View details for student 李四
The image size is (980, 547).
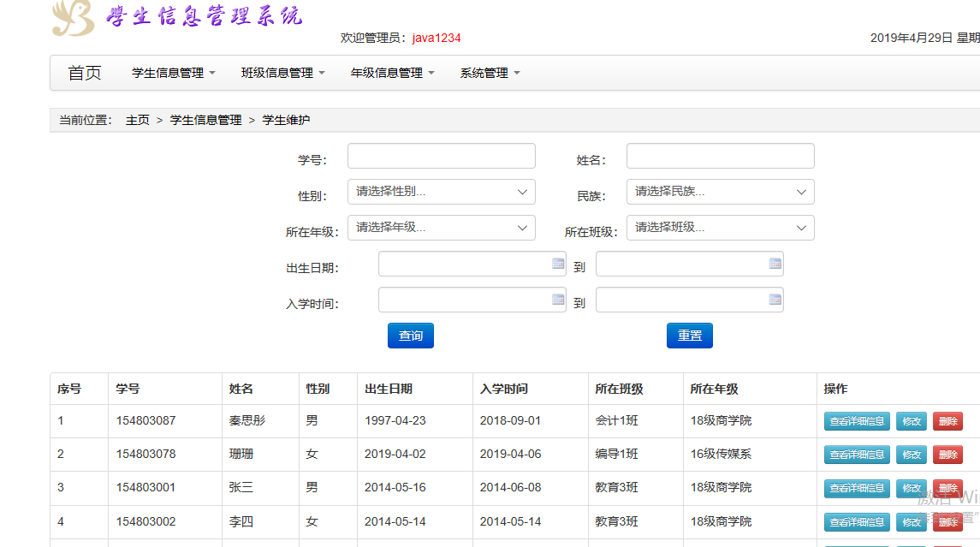pyautogui.click(x=857, y=522)
